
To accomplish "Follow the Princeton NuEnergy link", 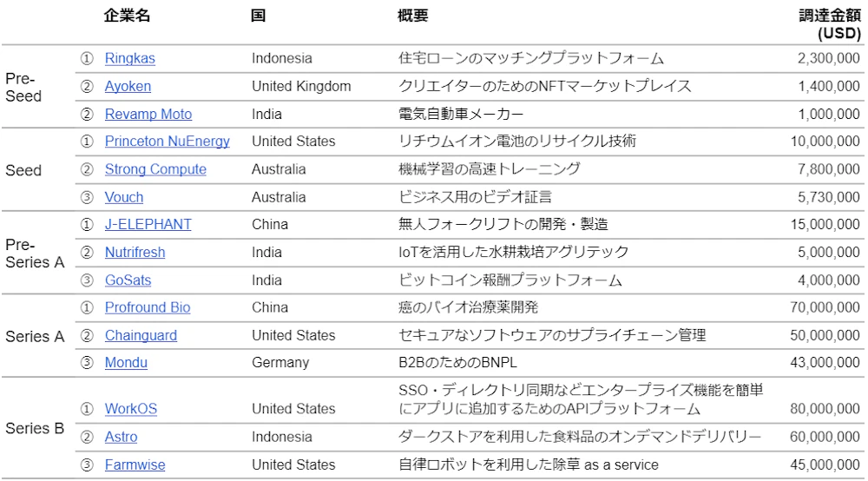I will click(168, 142).
